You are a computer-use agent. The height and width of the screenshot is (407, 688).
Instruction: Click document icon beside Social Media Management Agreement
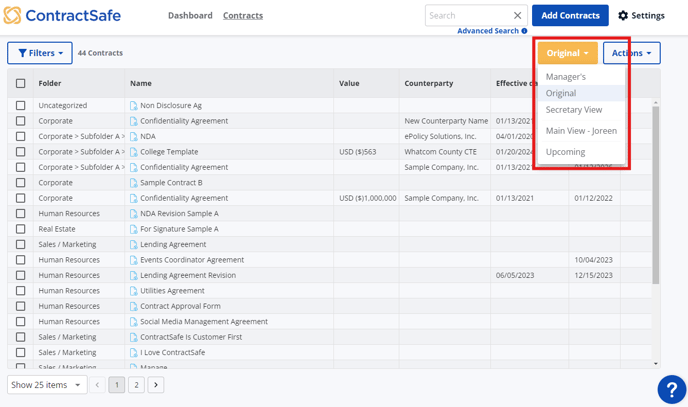133,321
